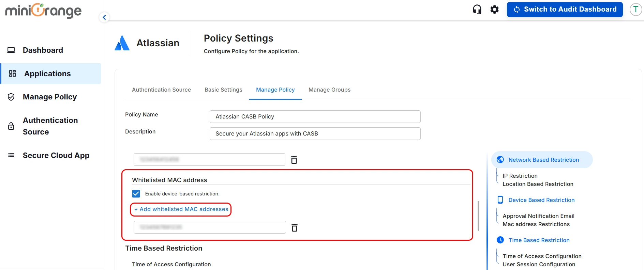Click Device Based Restriction phone icon

coord(500,200)
